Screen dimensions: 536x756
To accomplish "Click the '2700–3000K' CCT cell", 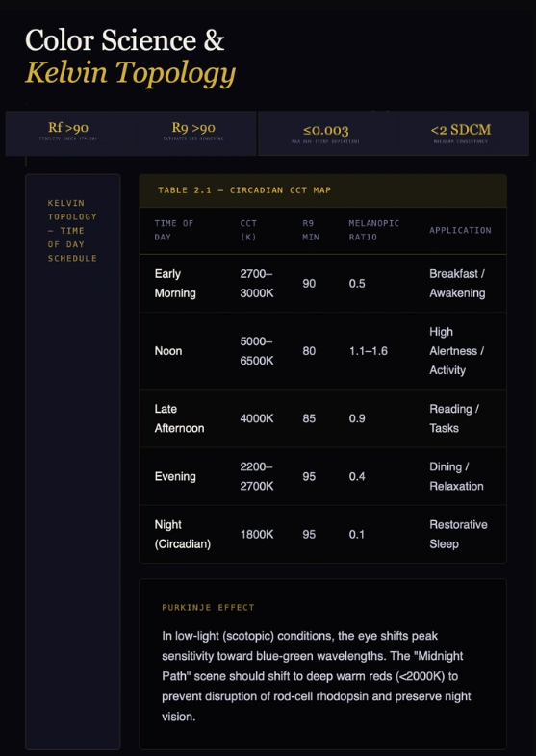I will click(x=257, y=284).
